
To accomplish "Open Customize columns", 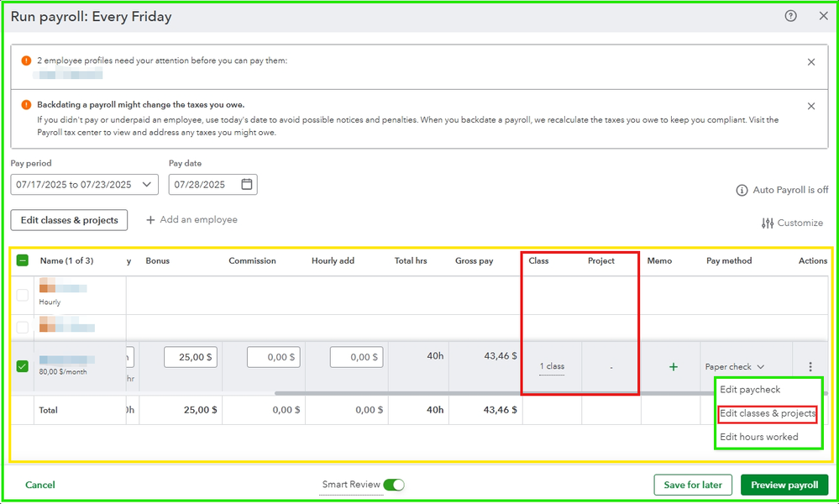I will coord(793,223).
